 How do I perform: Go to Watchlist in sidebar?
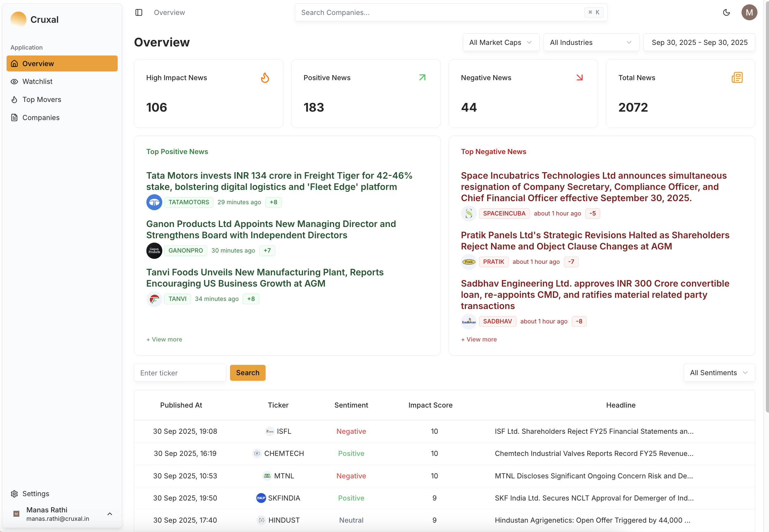tap(37, 81)
